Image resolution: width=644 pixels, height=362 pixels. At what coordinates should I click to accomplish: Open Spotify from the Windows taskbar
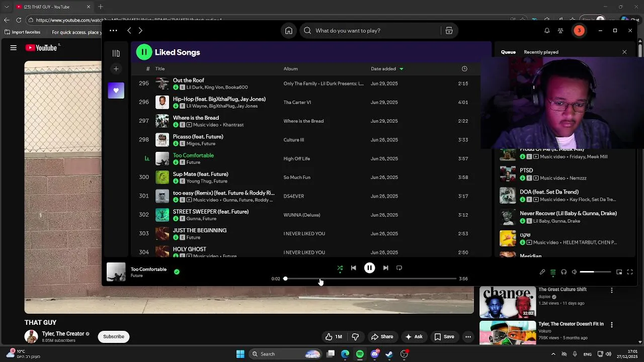(360, 354)
